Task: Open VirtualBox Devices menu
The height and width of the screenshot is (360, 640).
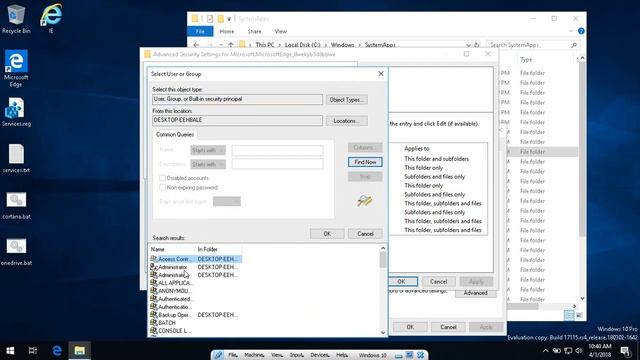Action: click(x=320, y=355)
